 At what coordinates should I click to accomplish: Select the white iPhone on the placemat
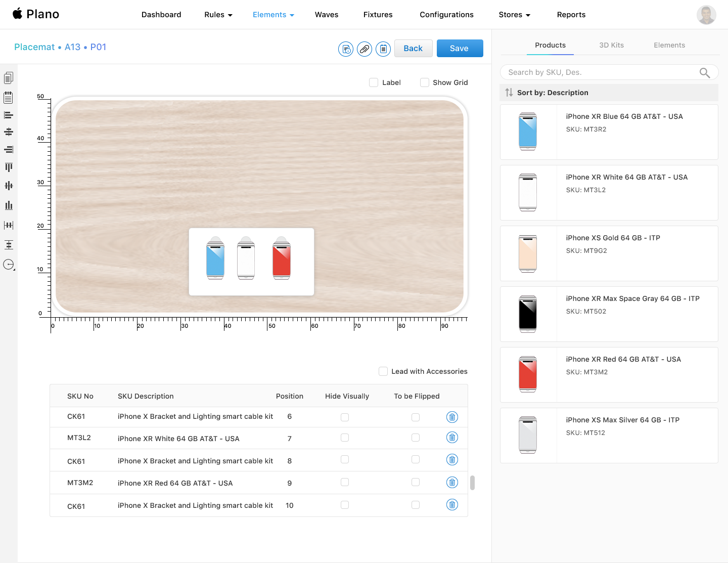pos(246,258)
